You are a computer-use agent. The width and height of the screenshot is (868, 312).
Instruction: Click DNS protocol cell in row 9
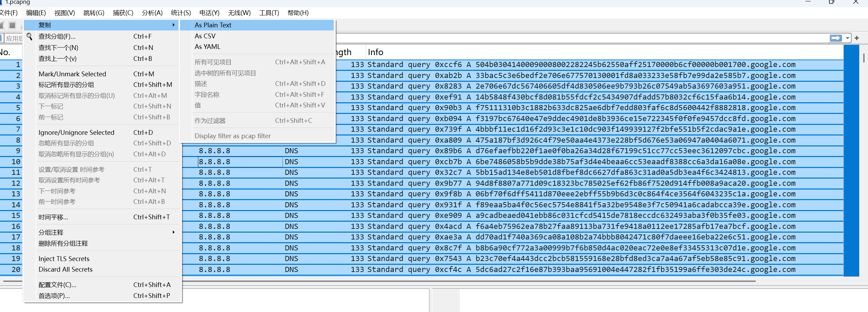click(x=291, y=151)
